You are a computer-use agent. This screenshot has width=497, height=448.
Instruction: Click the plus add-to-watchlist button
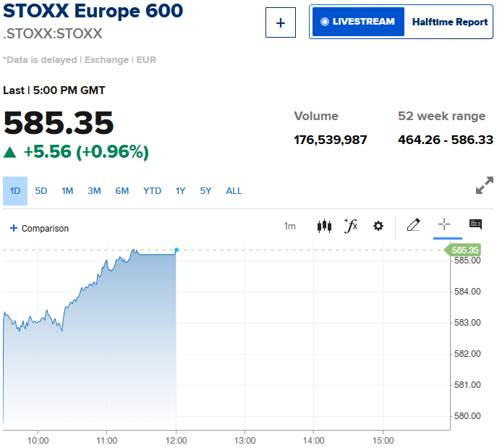coord(281,23)
